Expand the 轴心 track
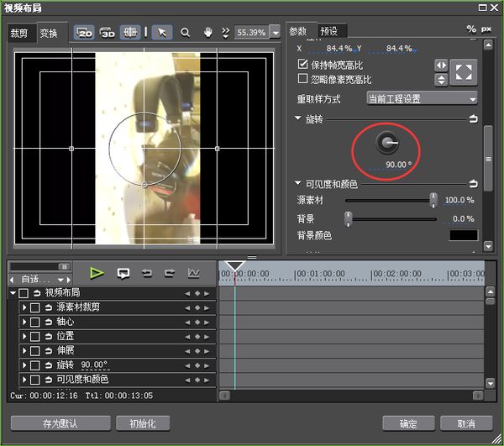 pos(24,322)
